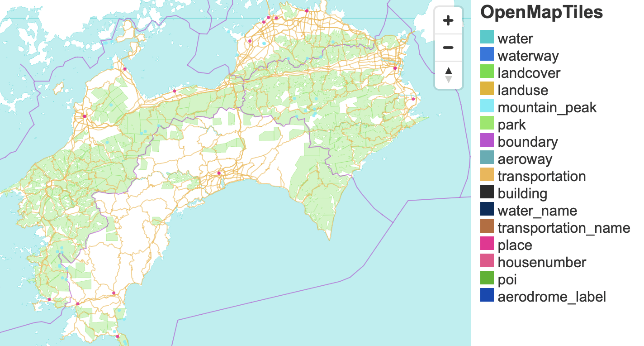Click the place legend color swatch
Viewport: 644px width, 346px height.
coord(487,244)
